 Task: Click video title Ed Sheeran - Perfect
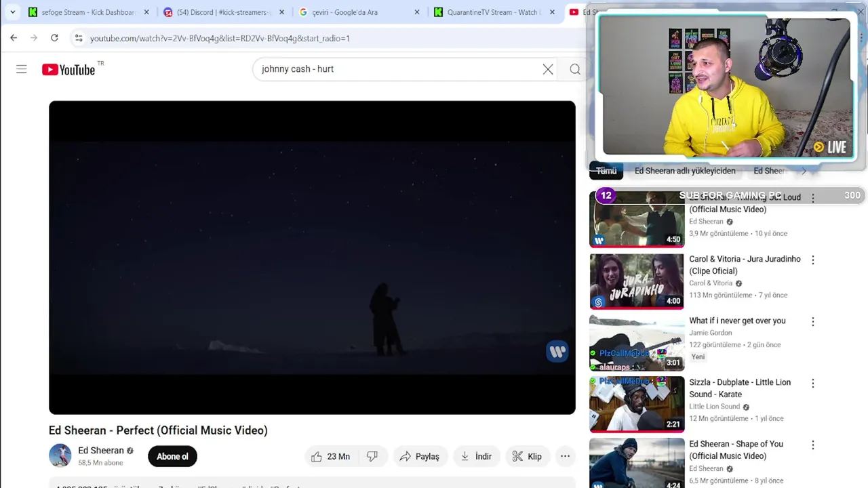click(158, 430)
